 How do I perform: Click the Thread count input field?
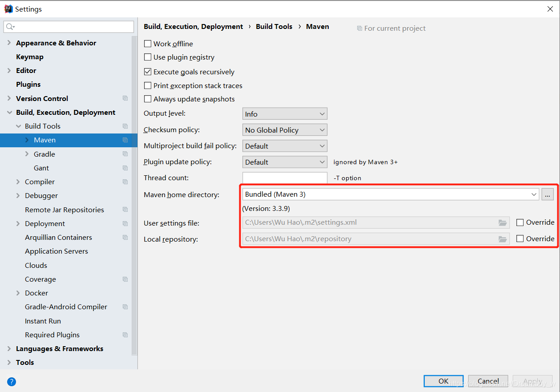click(285, 178)
